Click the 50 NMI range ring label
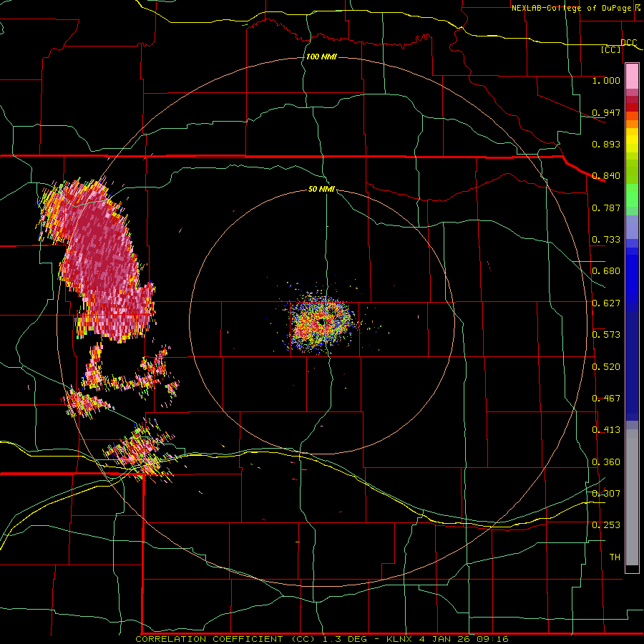Screen dimensions: 644x644 click(321, 190)
